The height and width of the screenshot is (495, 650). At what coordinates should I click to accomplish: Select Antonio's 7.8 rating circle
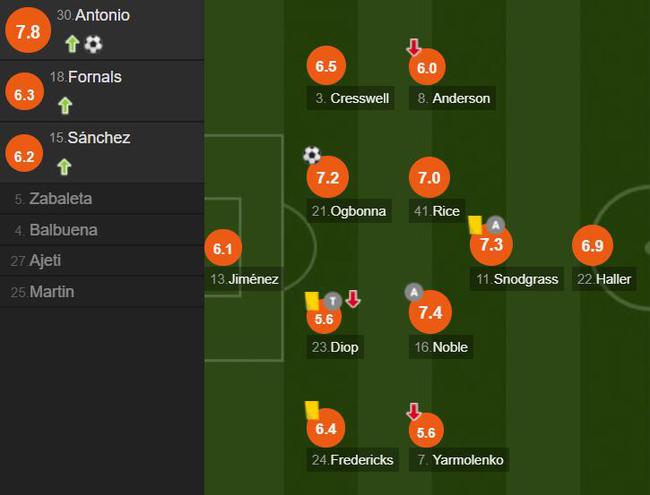pyautogui.click(x=28, y=30)
